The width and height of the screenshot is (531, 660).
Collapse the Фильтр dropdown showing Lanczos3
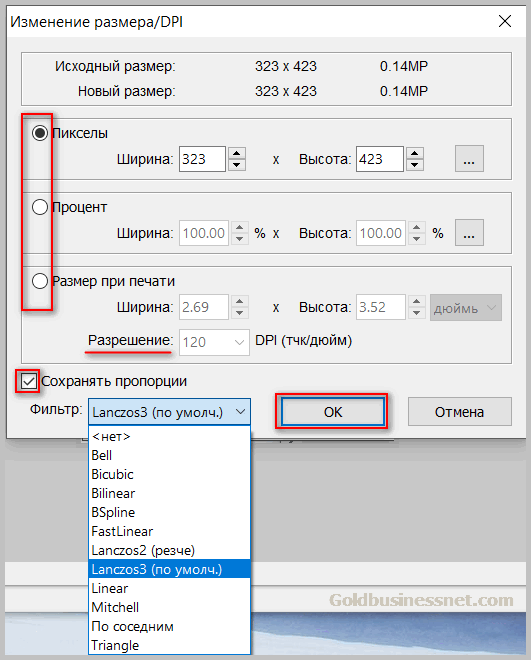169,412
